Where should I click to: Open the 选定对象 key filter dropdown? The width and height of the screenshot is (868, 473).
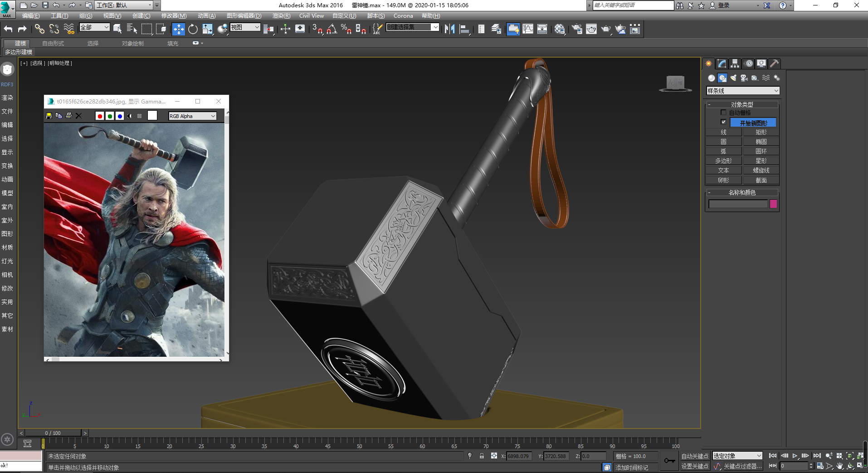point(737,456)
